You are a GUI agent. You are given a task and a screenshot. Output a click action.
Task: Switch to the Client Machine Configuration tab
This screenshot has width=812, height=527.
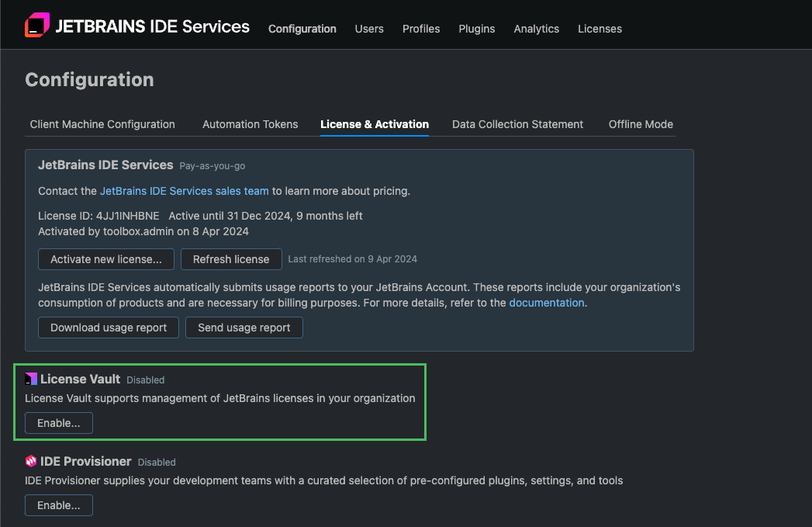pyautogui.click(x=102, y=124)
